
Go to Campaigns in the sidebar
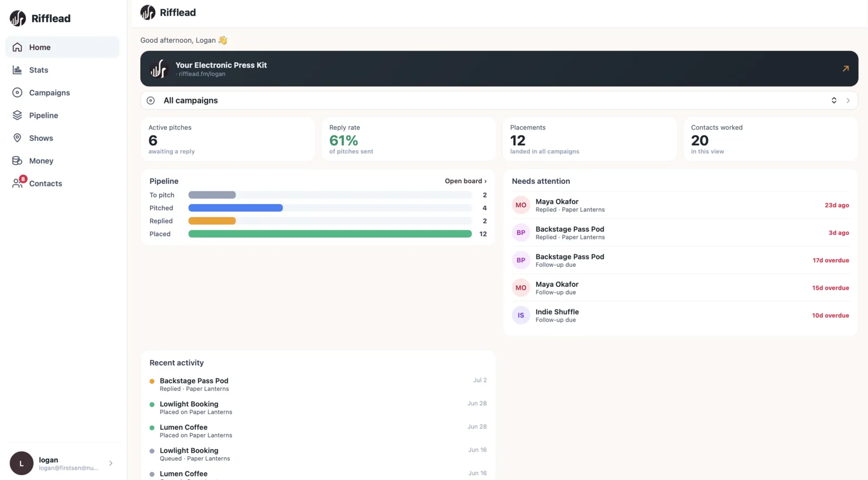(x=62, y=93)
